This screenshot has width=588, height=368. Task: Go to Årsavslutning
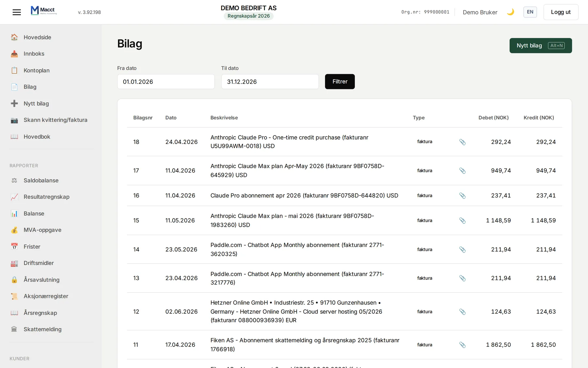(x=41, y=280)
